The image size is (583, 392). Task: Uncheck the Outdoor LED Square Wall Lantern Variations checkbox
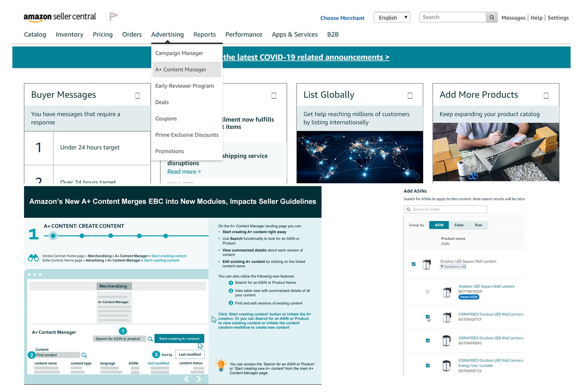coord(414,264)
